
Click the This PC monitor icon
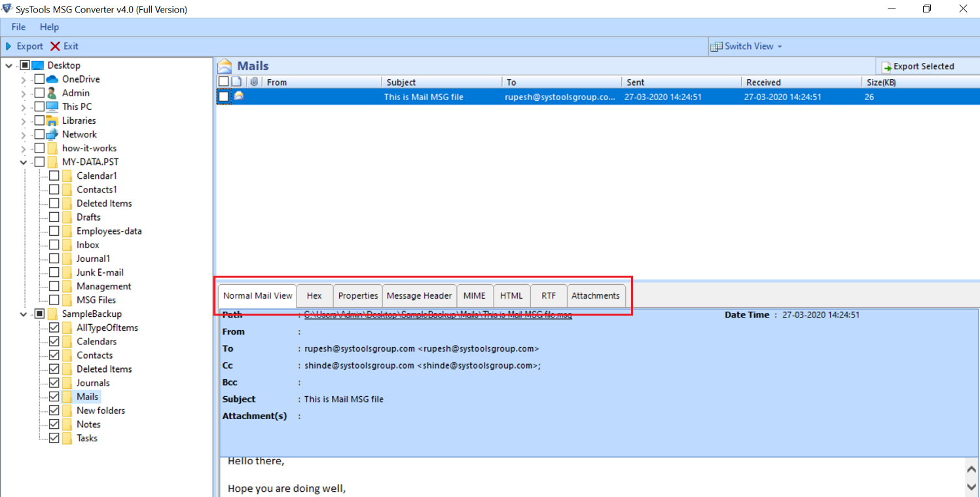(52, 107)
